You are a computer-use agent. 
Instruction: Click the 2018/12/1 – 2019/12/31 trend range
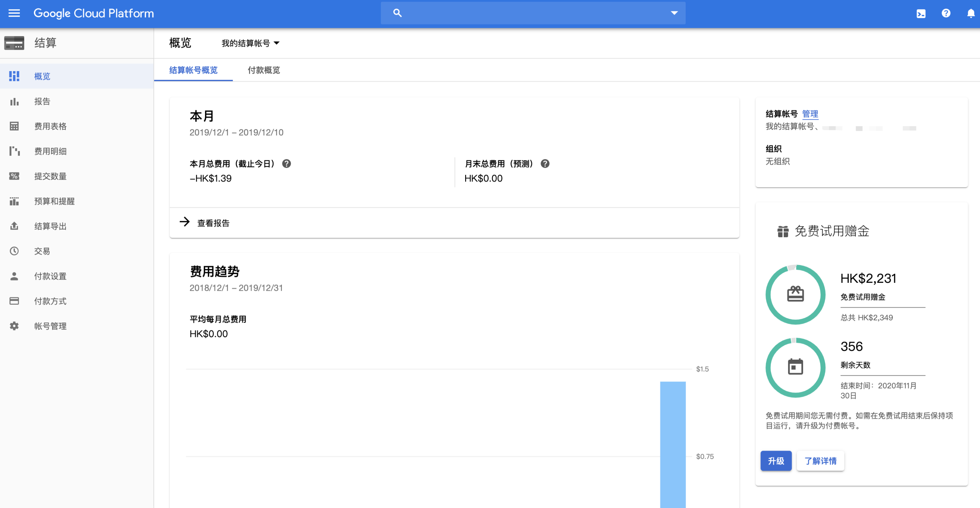click(236, 288)
